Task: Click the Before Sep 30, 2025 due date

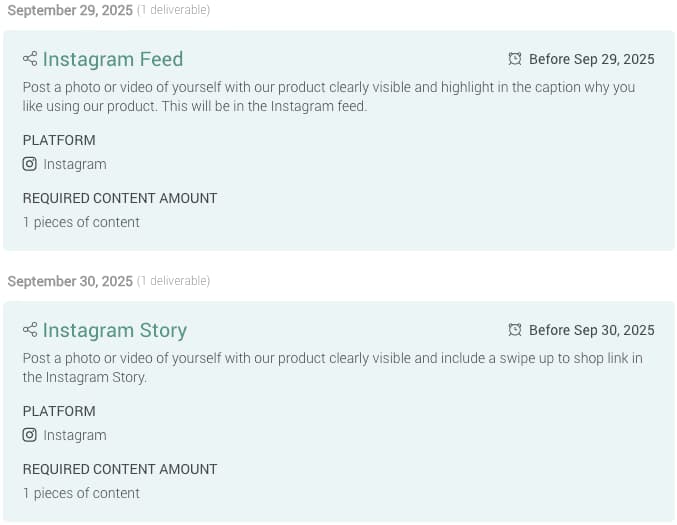Action: click(592, 330)
